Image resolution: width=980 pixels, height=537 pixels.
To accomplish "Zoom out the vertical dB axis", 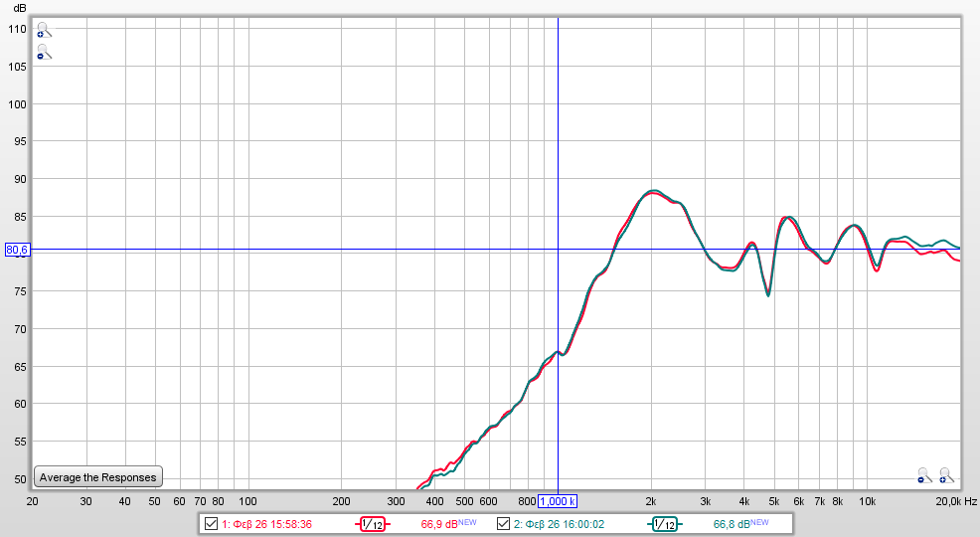I will point(44,52).
